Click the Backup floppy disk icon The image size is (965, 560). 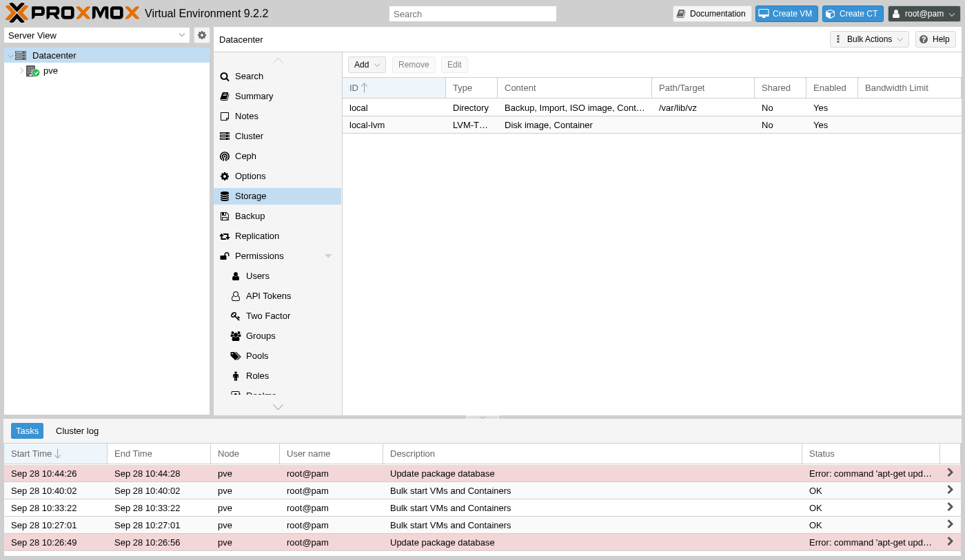click(x=225, y=216)
